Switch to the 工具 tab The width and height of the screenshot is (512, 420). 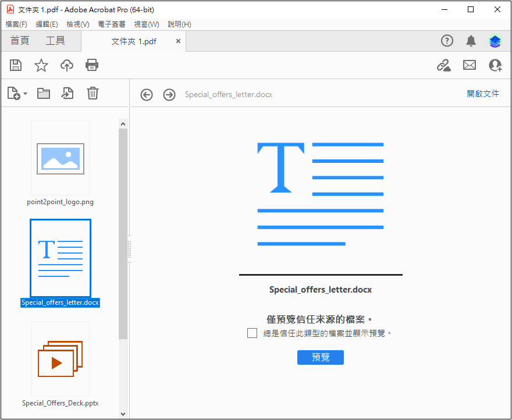coord(55,41)
